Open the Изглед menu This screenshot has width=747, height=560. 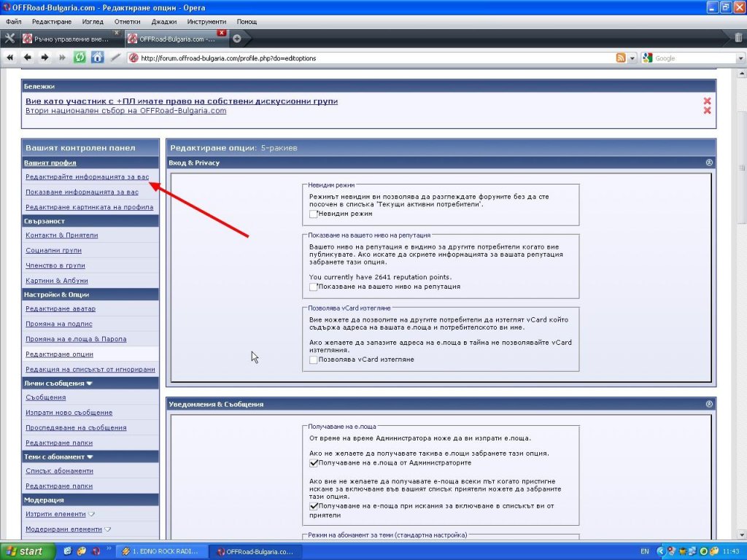(93, 21)
